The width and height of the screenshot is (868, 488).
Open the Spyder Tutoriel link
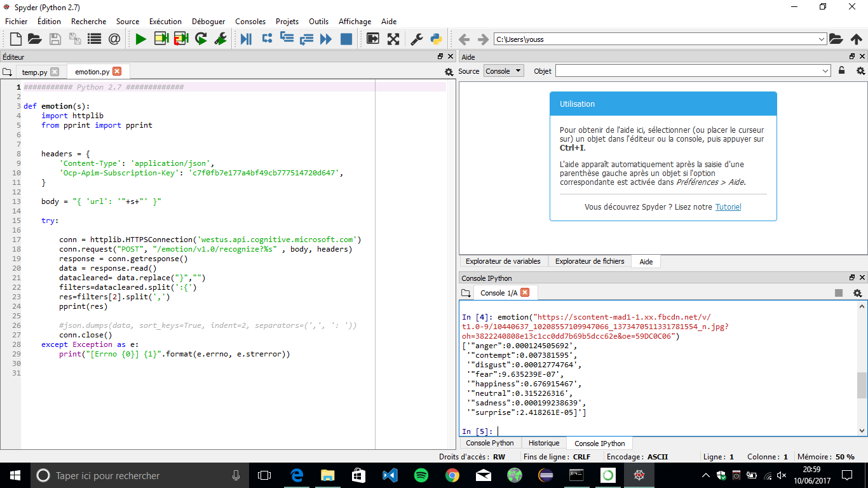pyautogui.click(x=728, y=207)
